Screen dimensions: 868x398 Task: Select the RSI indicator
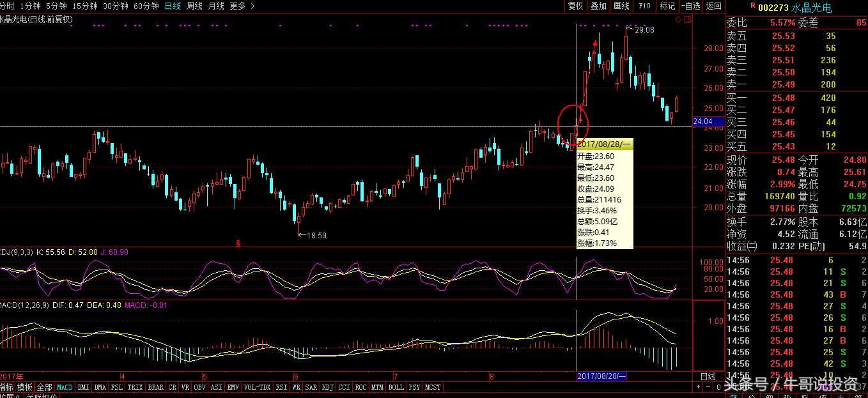[x=281, y=387]
